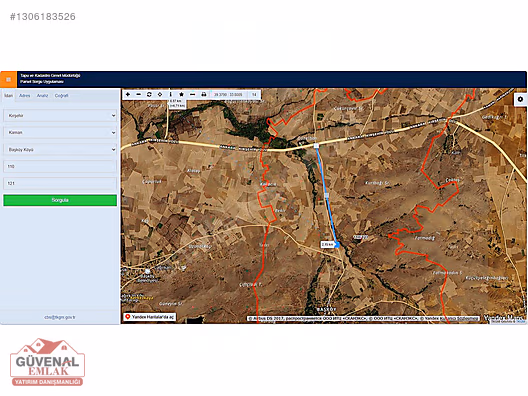Open the Coğrafi tab
528x396 pixels.
tap(62, 96)
